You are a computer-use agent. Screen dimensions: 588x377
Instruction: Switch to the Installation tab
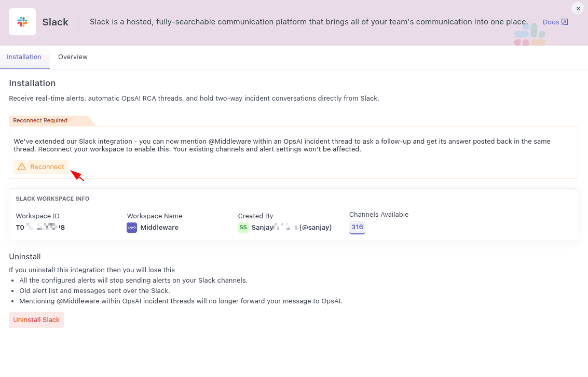[24, 57]
